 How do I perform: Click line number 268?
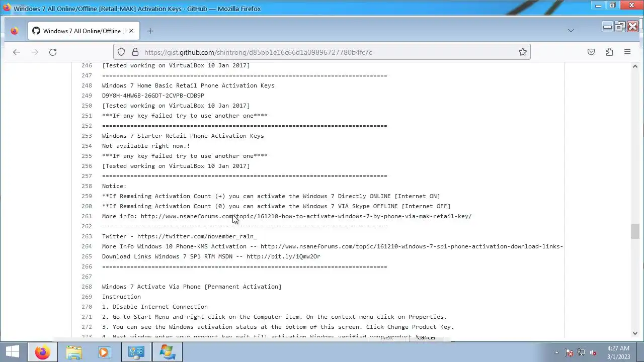87,287
